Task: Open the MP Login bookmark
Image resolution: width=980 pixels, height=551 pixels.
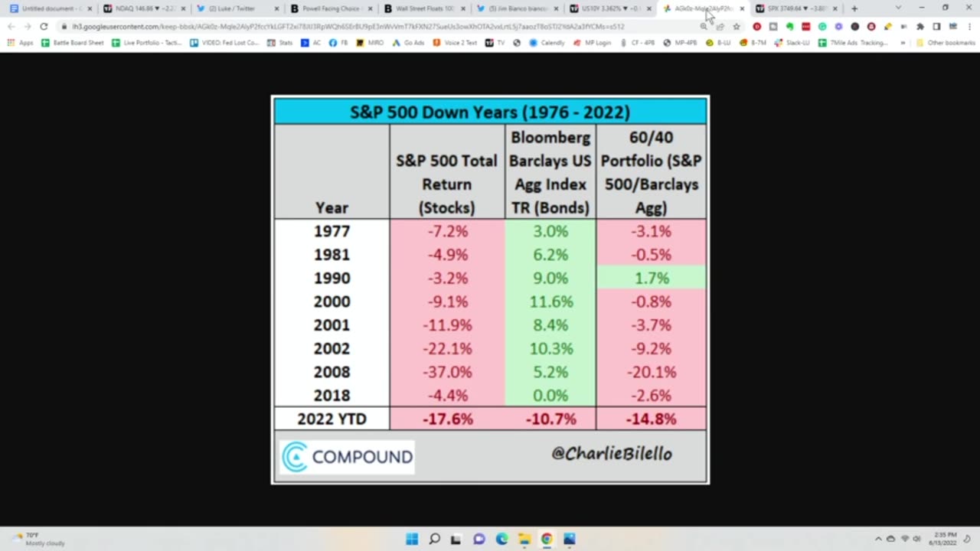Action: point(593,43)
